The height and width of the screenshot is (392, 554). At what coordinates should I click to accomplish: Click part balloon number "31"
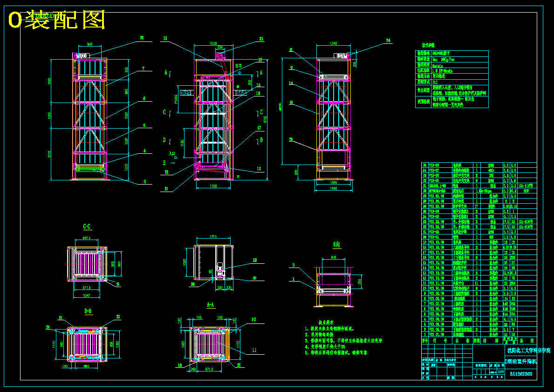[166, 38]
